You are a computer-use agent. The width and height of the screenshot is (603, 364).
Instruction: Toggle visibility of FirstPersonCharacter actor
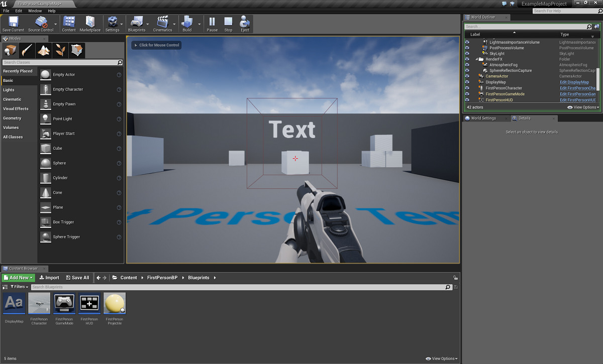(467, 88)
